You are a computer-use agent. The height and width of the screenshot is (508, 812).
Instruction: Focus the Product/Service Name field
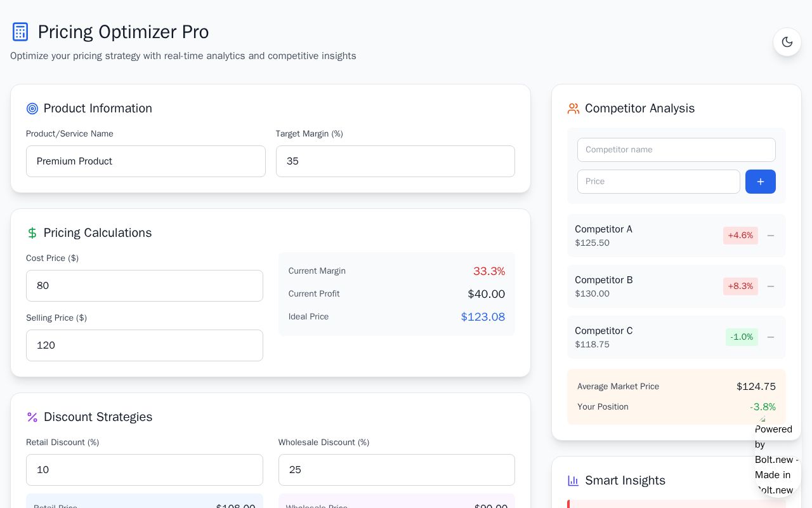click(x=146, y=161)
